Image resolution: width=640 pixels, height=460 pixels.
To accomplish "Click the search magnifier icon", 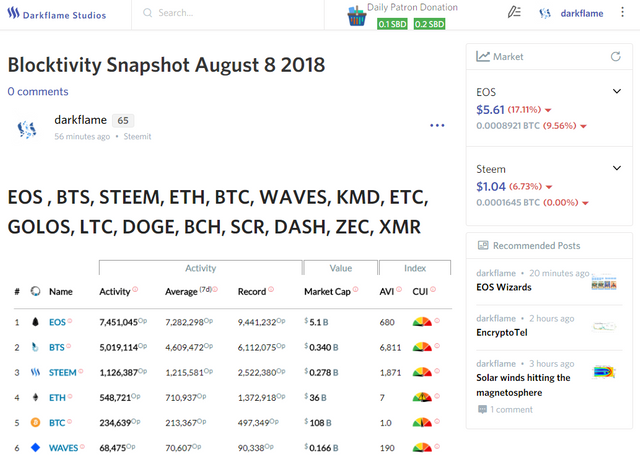I will 147,13.
